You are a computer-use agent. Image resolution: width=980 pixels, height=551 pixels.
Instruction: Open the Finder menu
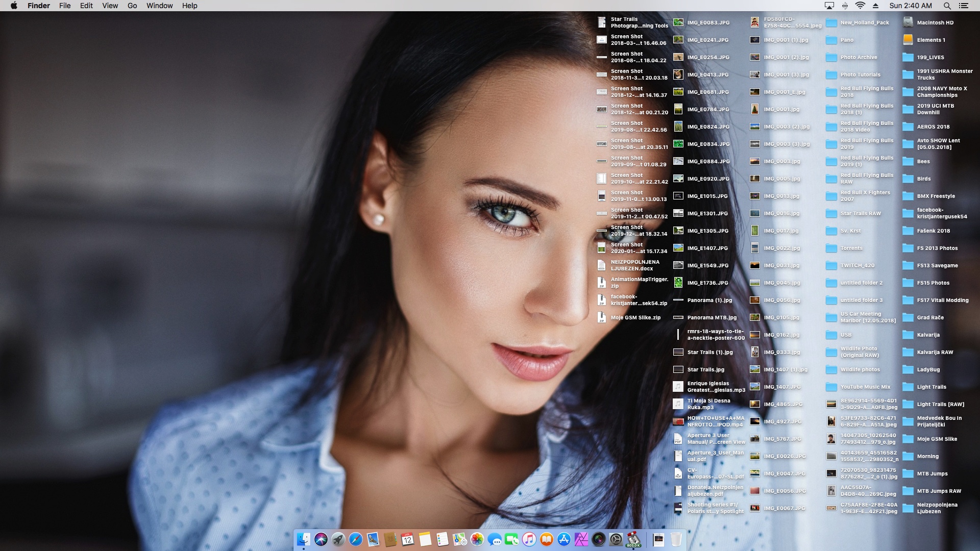pyautogui.click(x=39, y=6)
